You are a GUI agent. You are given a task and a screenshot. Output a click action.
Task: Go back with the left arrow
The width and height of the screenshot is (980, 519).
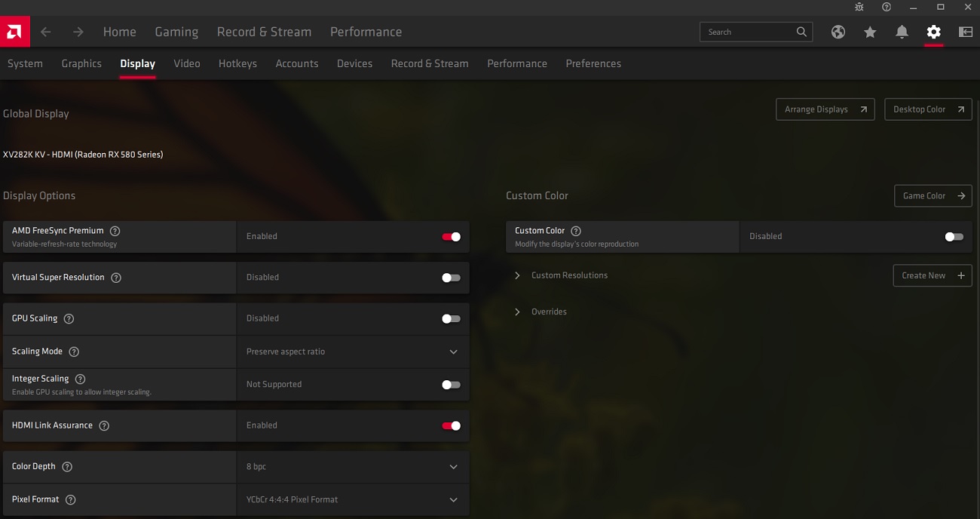click(x=46, y=32)
